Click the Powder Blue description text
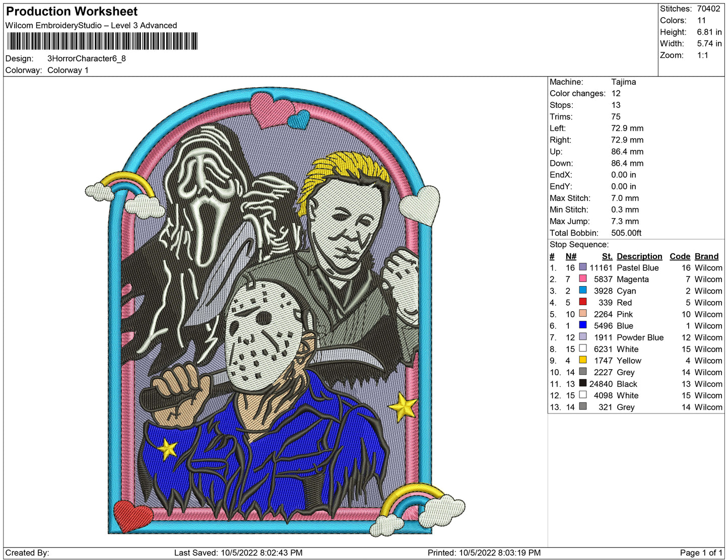This screenshot has width=728, height=560. [x=640, y=337]
